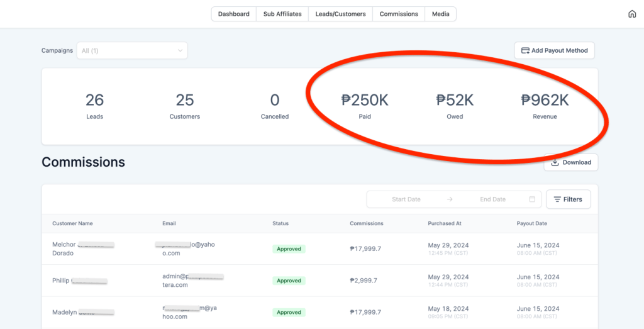Expand the Campaigns dropdown
Image resolution: width=644 pixels, height=329 pixels.
(x=132, y=50)
